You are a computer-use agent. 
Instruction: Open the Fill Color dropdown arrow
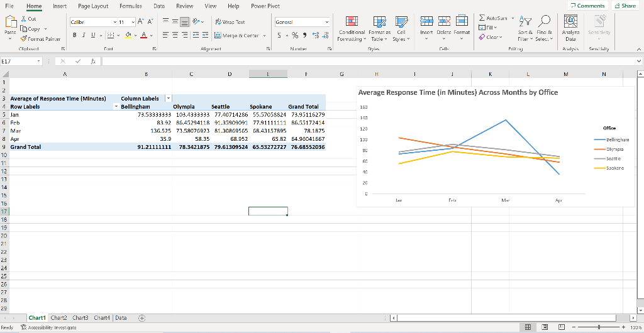click(x=135, y=35)
